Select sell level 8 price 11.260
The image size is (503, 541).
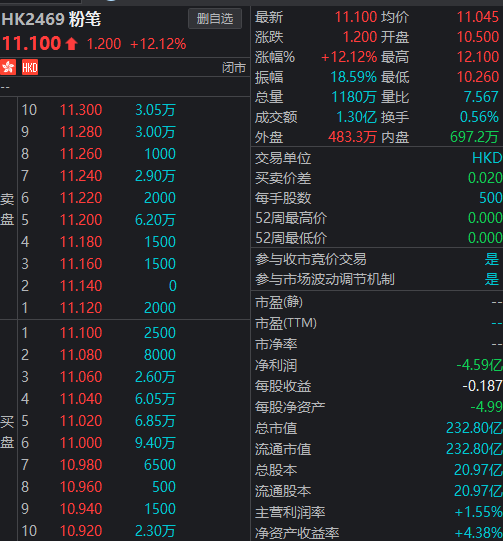(81, 154)
